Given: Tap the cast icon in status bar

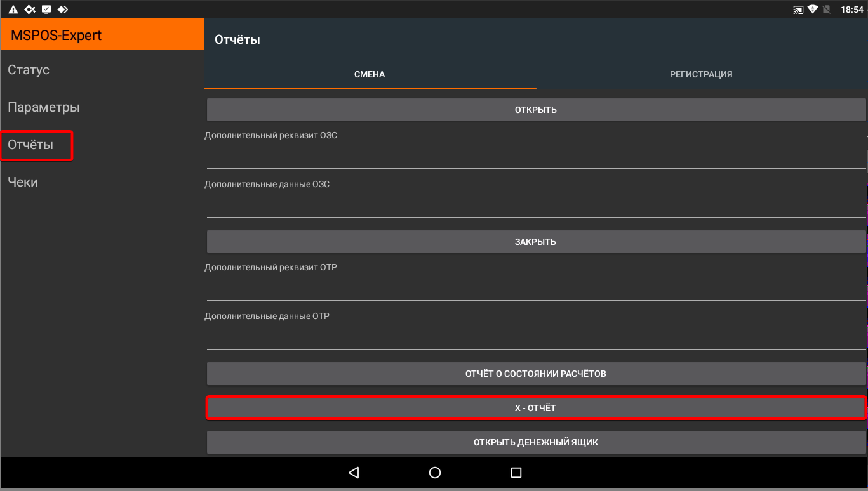Looking at the screenshot, I should coord(798,10).
